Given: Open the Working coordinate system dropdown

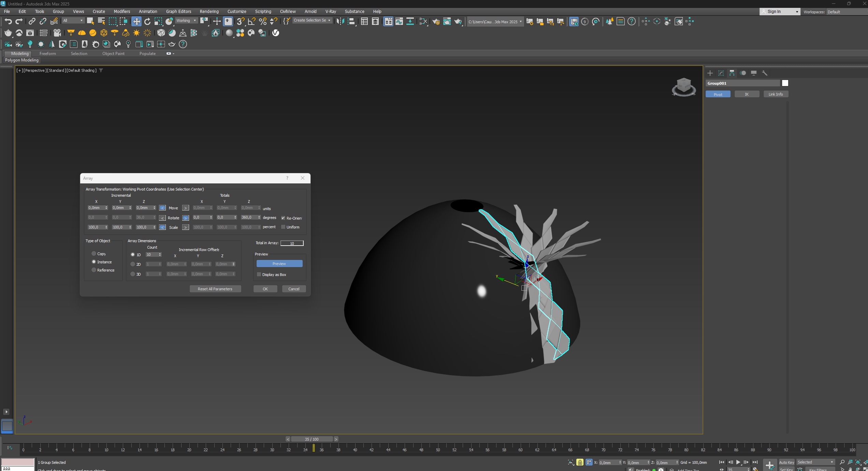Looking at the screenshot, I should 186,20.
